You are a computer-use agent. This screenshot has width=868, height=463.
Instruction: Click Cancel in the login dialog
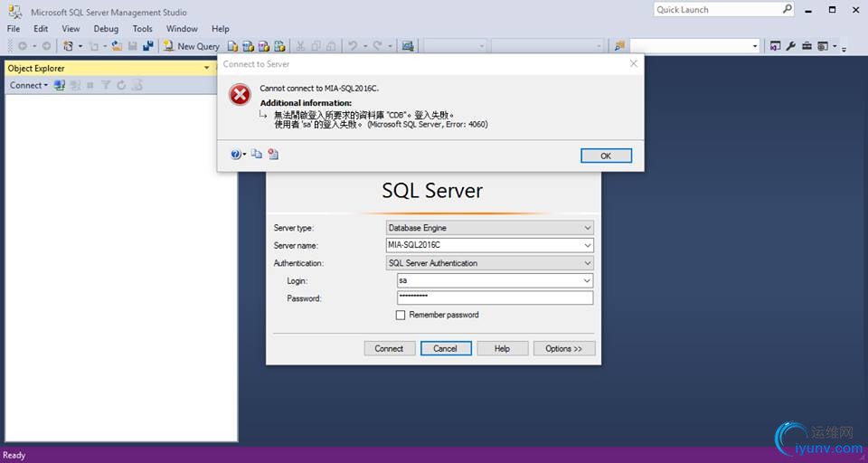pos(446,348)
